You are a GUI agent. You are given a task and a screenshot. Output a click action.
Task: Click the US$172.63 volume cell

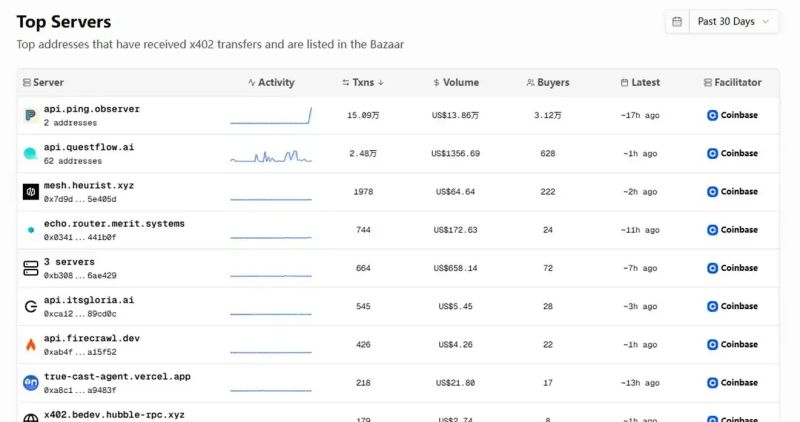pyautogui.click(x=456, y=230)
